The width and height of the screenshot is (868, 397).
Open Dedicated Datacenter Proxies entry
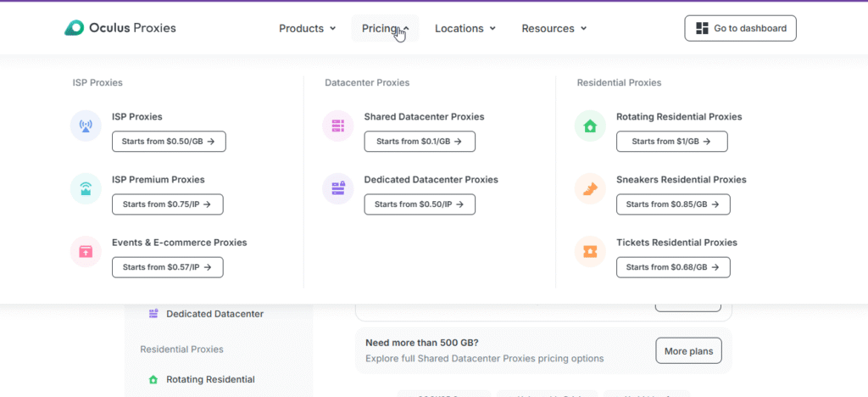431,179
